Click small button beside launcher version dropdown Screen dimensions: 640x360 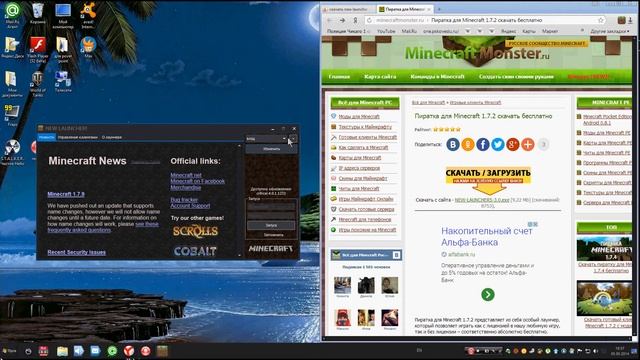pyautogui.click(x=293, y=139)
